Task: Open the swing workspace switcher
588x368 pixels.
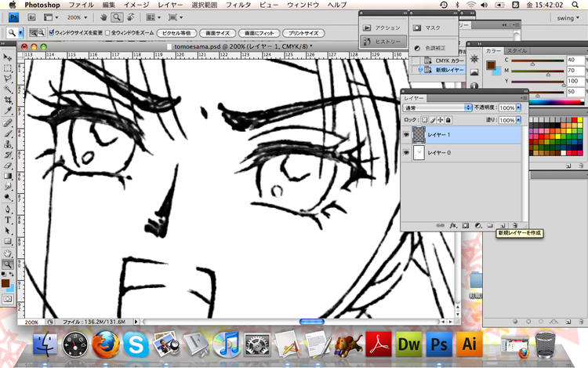Action: coord(568,18)
